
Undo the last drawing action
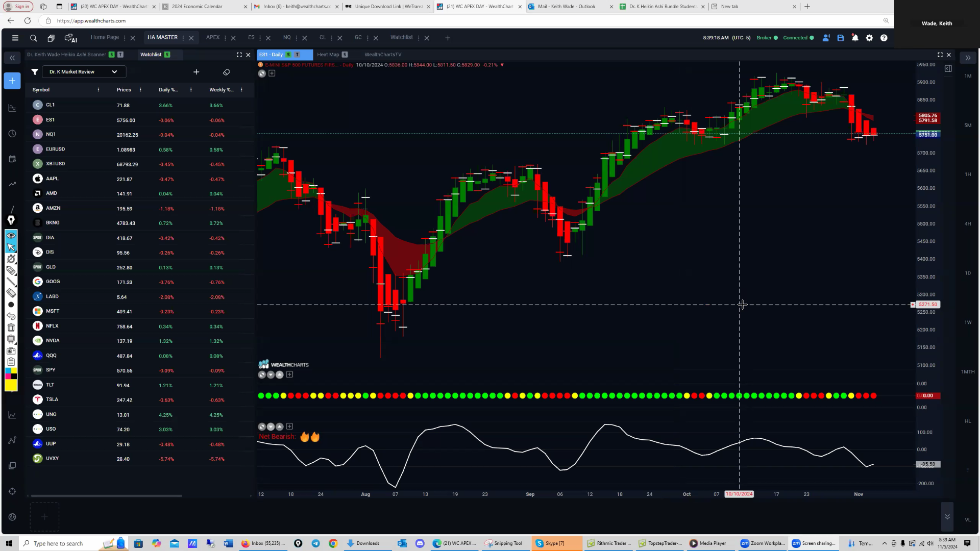click(11, 316)
